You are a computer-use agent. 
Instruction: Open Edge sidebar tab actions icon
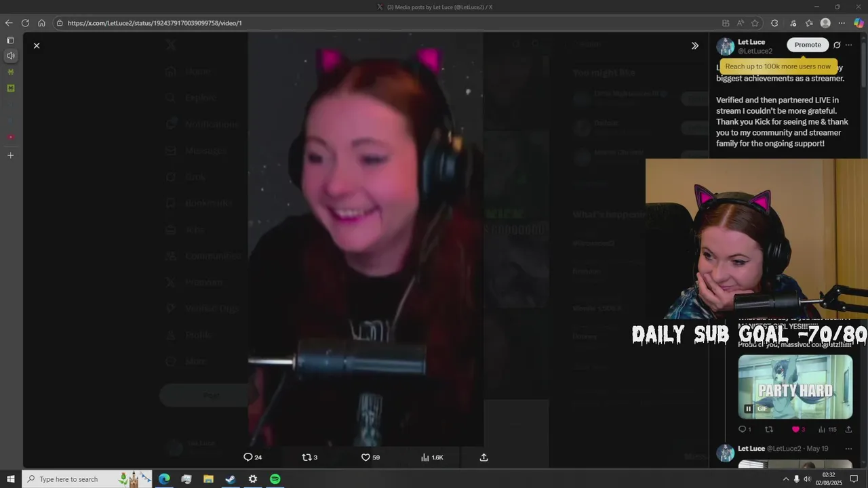(10, 41)
